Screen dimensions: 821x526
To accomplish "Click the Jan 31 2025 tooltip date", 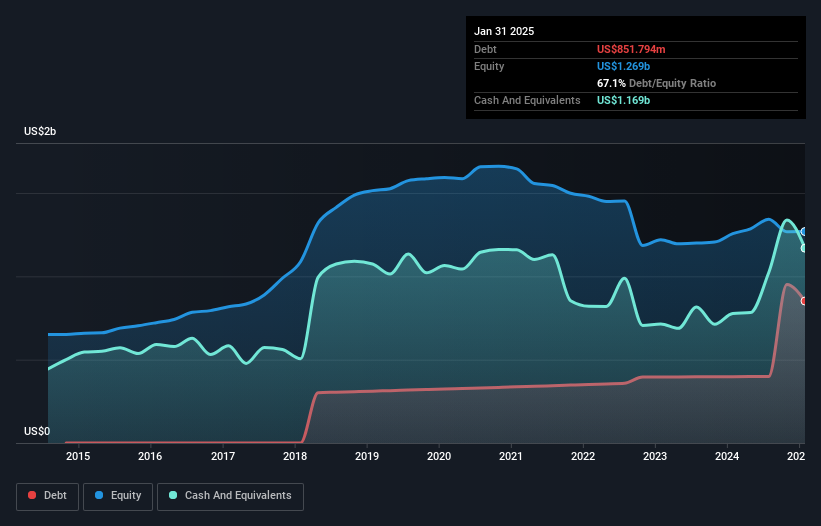I will tap(504, 31).
